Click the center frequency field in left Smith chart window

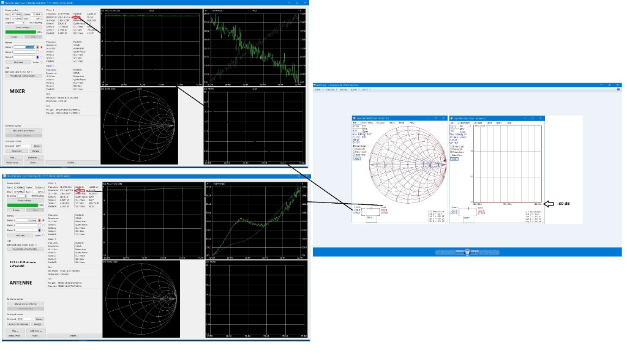coord(357,126)
